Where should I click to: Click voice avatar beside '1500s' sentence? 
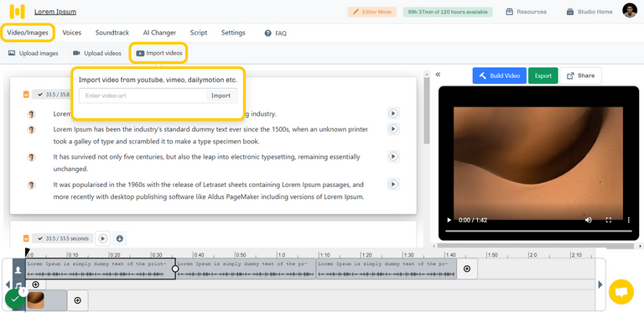(x=31, y=130)
